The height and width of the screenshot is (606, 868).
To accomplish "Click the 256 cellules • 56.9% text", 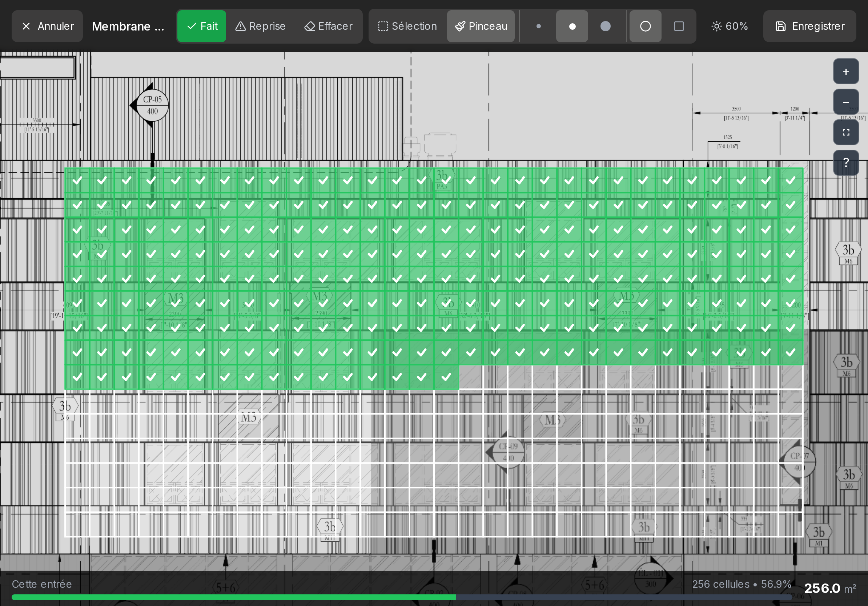I will (742, 584).
